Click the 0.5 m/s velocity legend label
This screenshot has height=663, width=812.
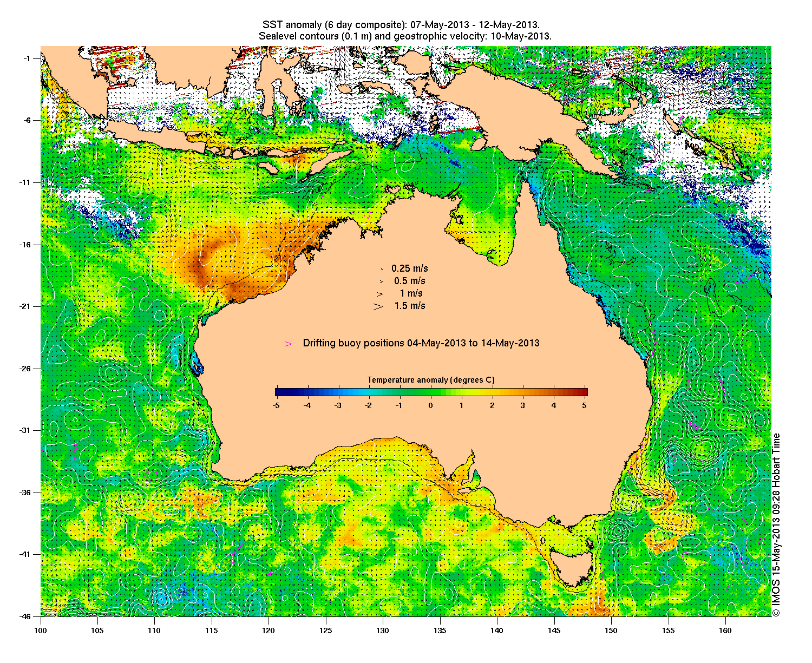tap(410, 281)
